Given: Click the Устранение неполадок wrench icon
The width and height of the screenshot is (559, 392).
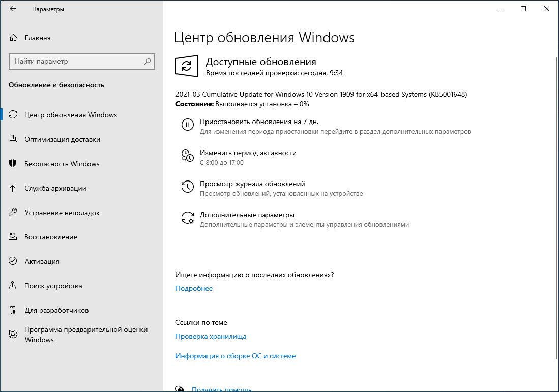Looking at the screenshot, I should click(x=12, y=213).
